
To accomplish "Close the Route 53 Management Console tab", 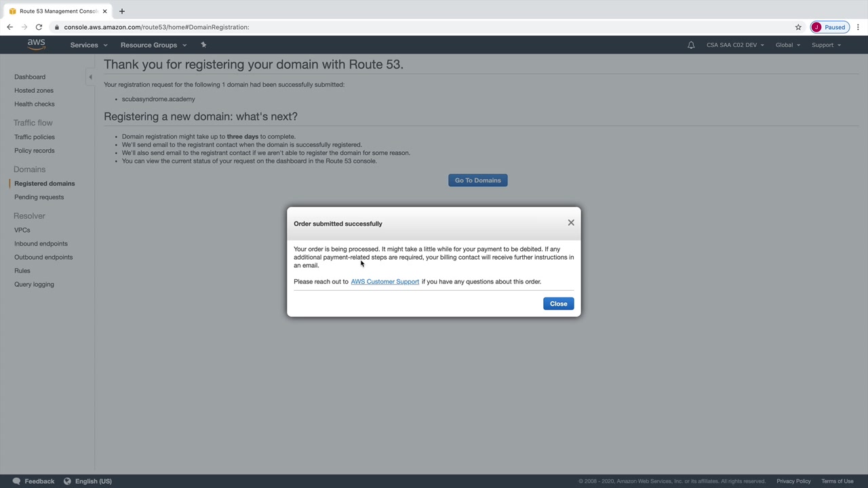I will pos(104,12).
